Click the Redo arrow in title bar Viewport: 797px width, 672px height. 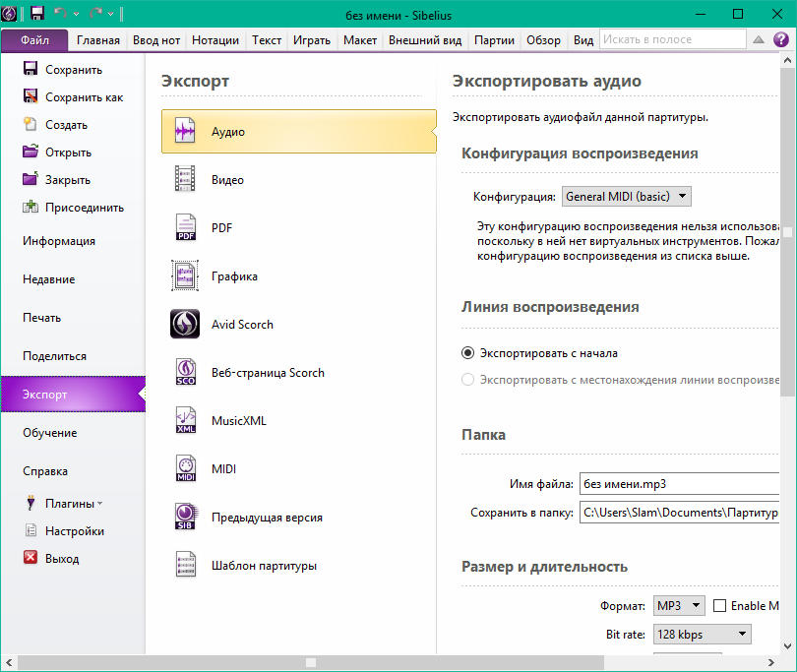(95, 13)
